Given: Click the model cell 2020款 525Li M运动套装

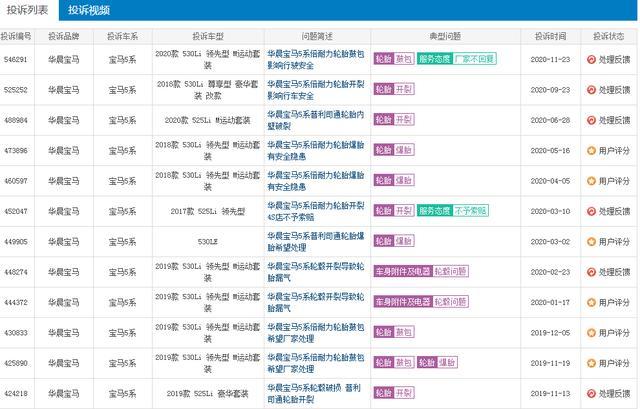Looking at the screenshot, I should click(x=208, y=120).
